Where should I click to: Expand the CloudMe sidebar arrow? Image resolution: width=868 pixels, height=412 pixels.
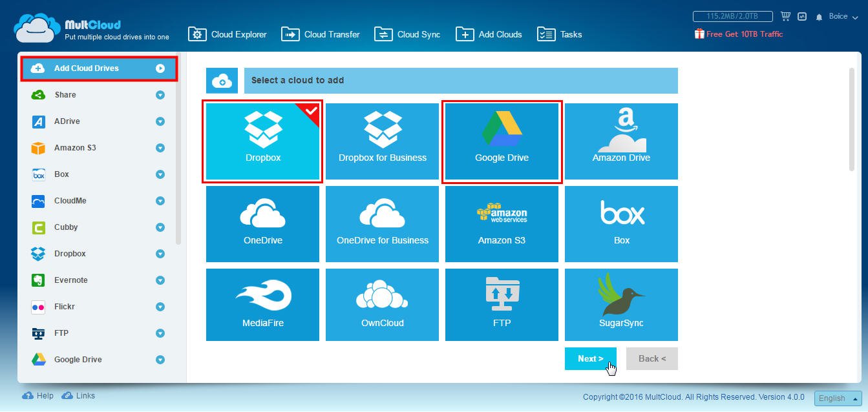(160, 201)
